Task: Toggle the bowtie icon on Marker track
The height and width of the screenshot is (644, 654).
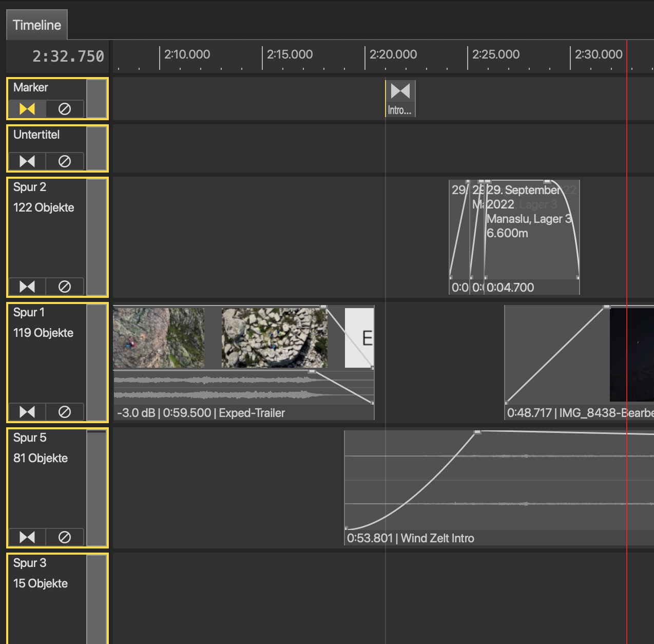Action: (x=27, y=109)
